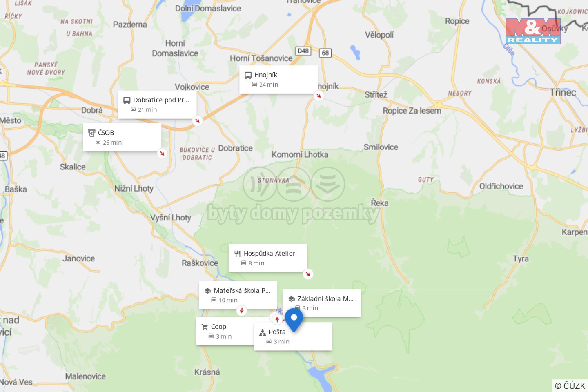
Task: Click the shopping cart icon in Coop card
Action: [205, 327]
